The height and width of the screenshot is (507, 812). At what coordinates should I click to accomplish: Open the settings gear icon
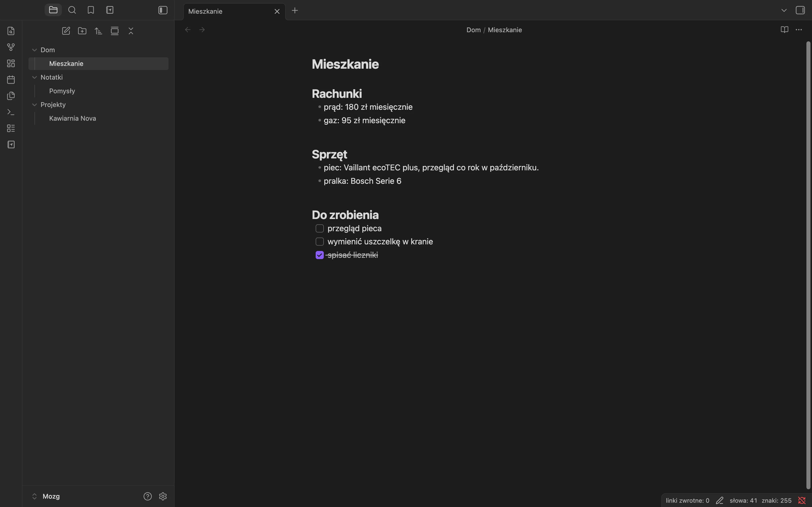pos(163,496)
